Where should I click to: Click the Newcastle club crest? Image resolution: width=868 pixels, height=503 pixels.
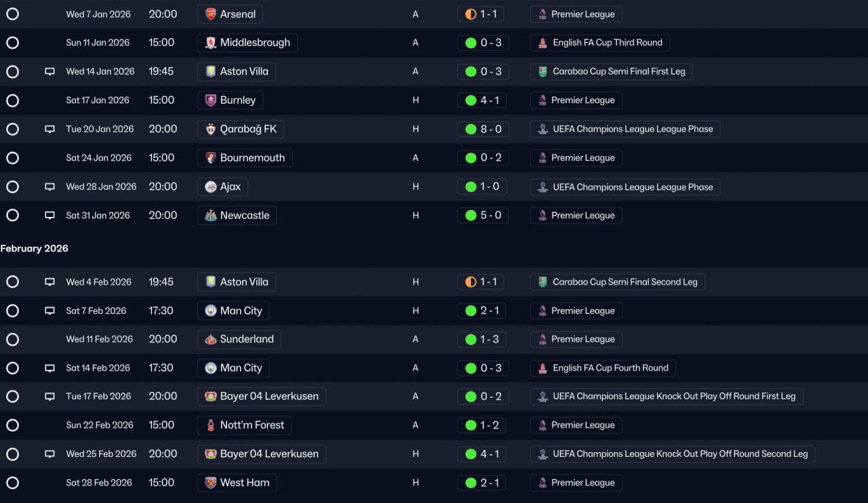[x=211, y=216]
